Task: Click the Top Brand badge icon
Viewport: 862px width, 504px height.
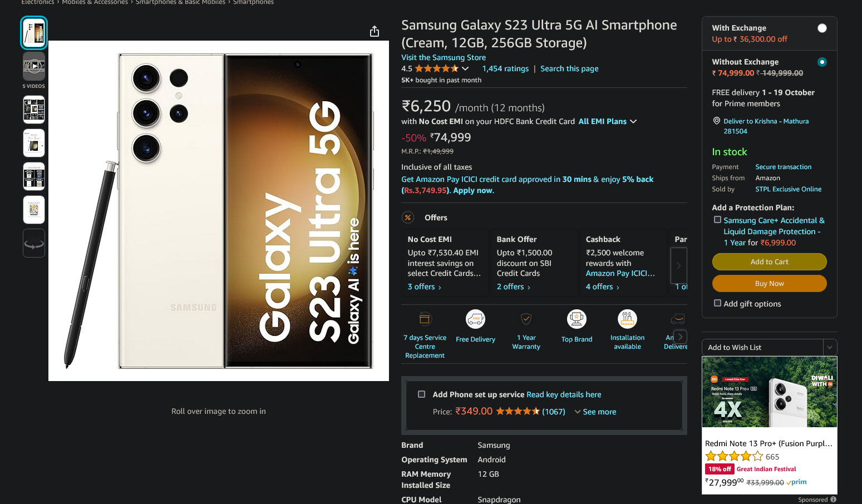Action: (x=577, y=319)
